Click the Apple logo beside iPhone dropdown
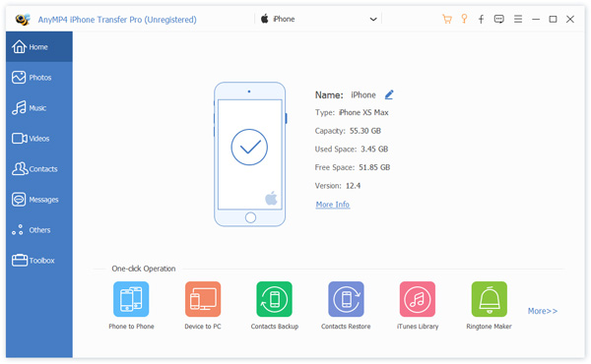Screen dimensions: 591x364 tap(265, 19)
